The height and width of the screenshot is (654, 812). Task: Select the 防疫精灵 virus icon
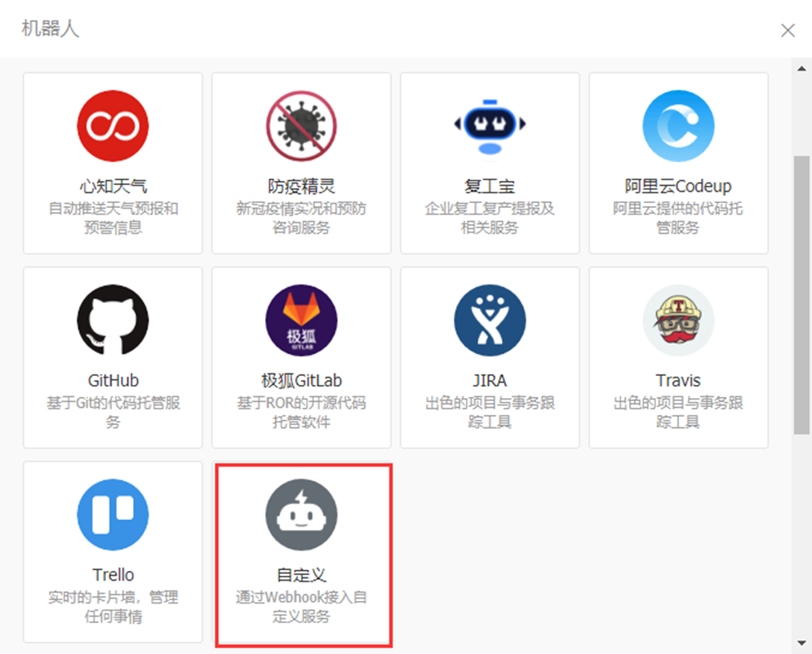pos(301,126)
